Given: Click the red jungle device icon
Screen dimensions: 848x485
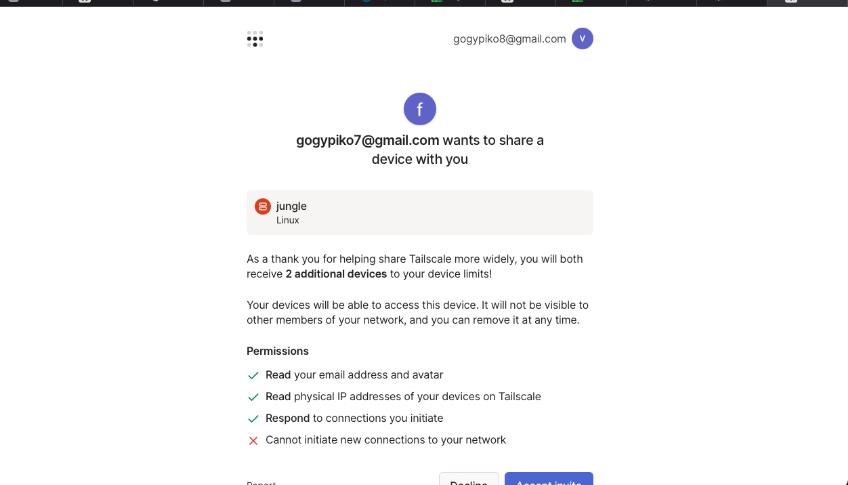Looking at the screenshot, I should tap(263, 206).
